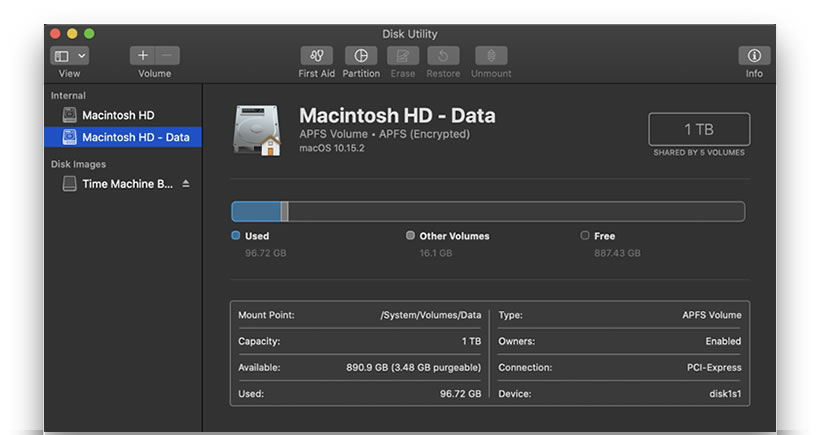
Task: Click the Unmount toolbar icon
Action: point(491,55)
